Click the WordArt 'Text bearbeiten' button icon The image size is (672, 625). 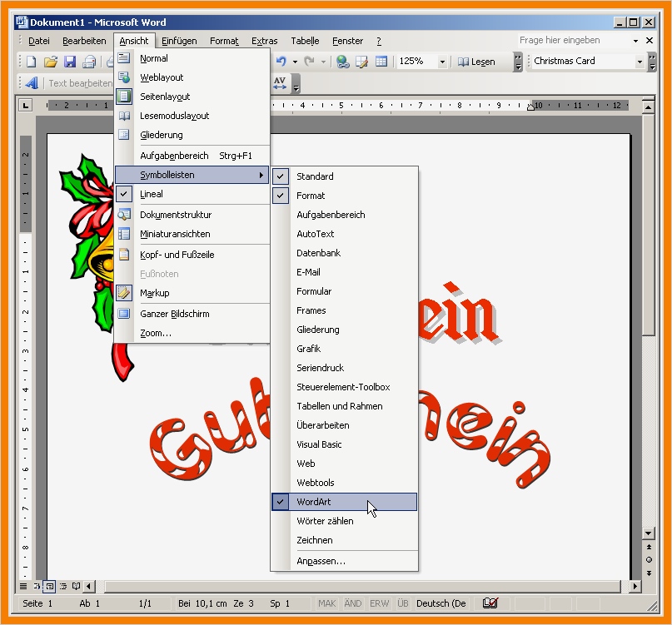click(x=32, y=82)
